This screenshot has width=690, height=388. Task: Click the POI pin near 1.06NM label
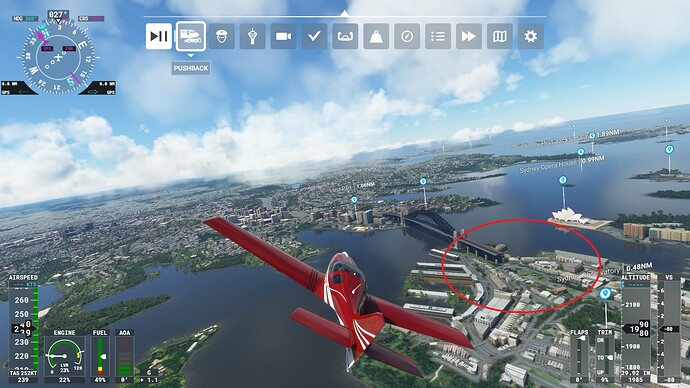click(354, 200)
